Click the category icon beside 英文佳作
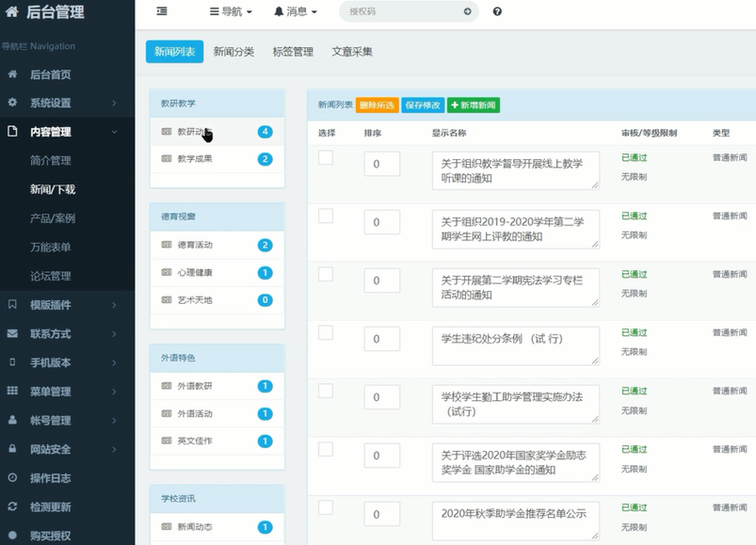 pos(167,441)
